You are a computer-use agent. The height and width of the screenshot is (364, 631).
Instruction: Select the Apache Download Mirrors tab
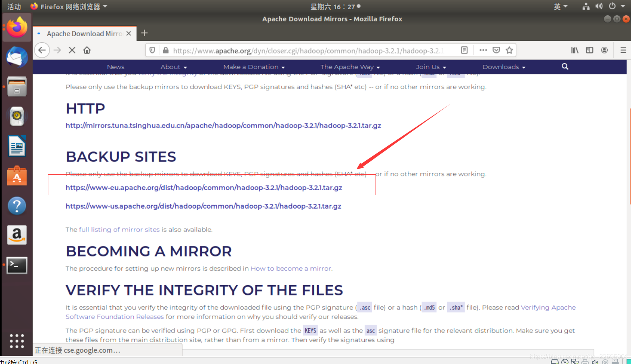84,33
